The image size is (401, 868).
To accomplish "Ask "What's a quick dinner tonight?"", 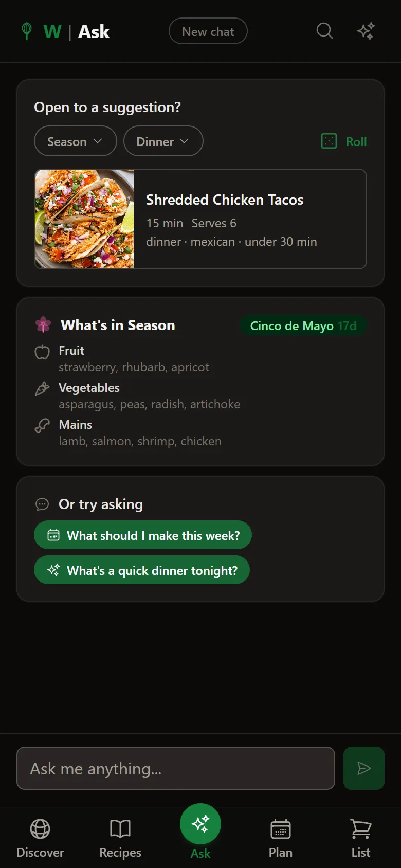I will tap(142, 570).
